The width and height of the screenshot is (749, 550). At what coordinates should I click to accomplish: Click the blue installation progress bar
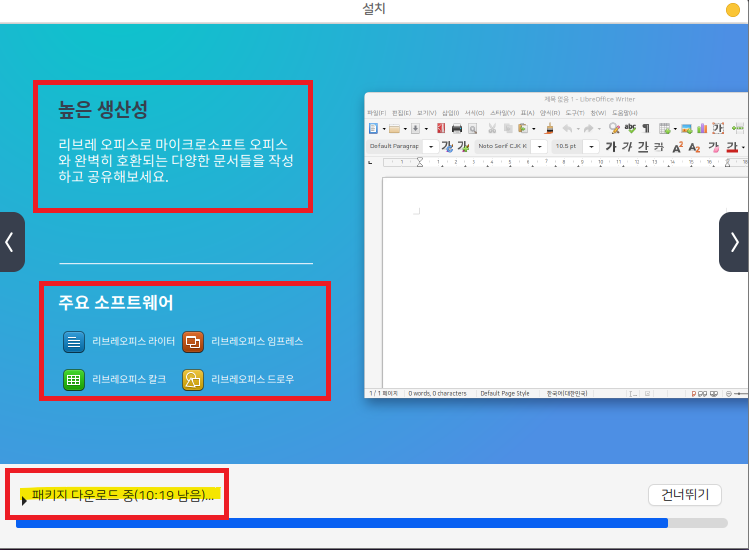coord(342,523)
